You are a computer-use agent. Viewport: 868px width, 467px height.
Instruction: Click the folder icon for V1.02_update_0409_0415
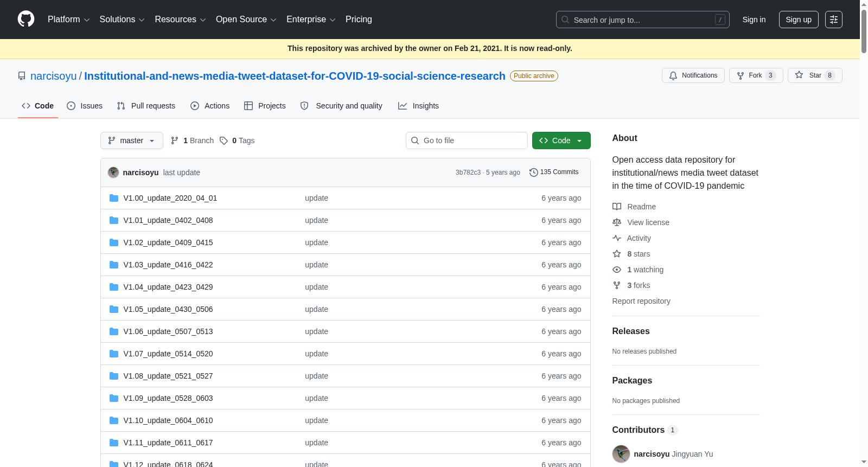point(114,242)
